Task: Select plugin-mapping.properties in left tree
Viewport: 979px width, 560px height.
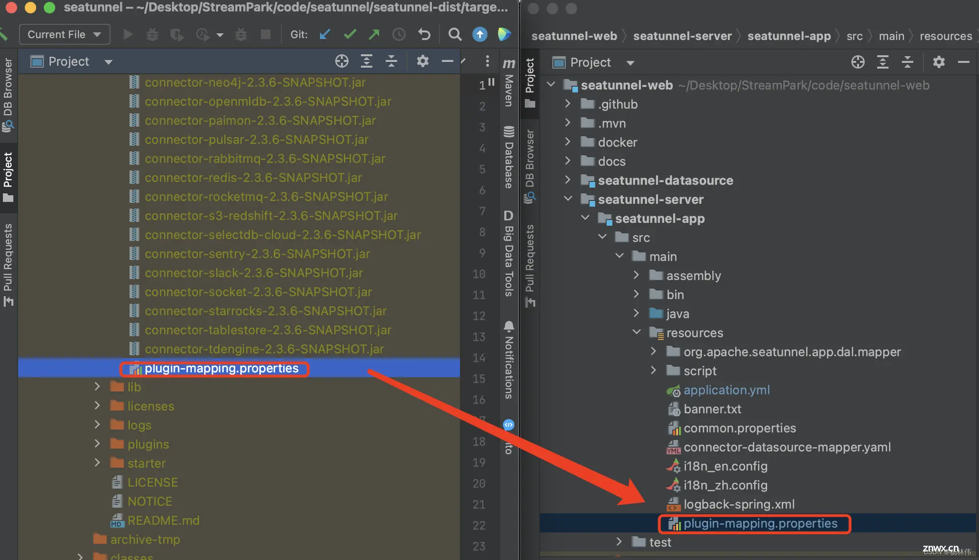Action: click(221, 368)
